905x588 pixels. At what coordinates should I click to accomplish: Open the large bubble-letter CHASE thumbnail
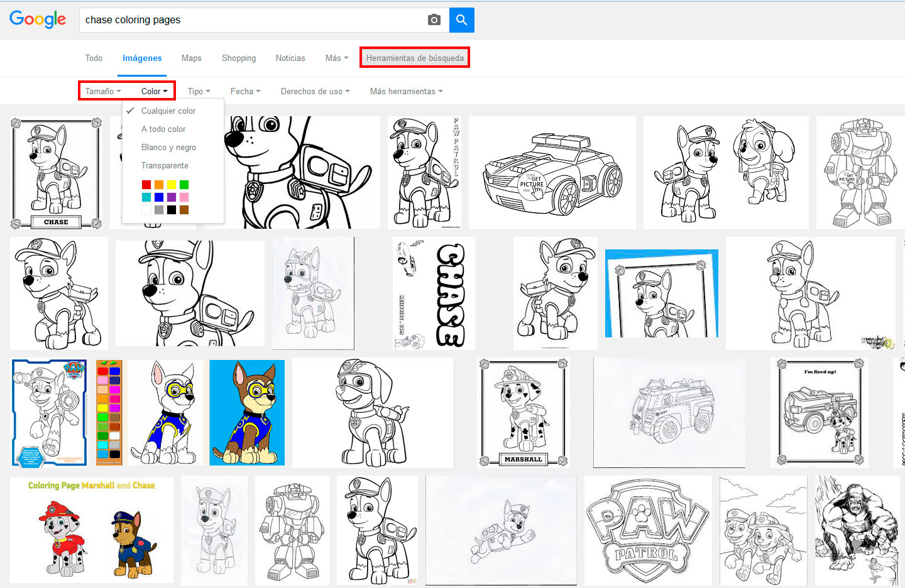(434, 293)
